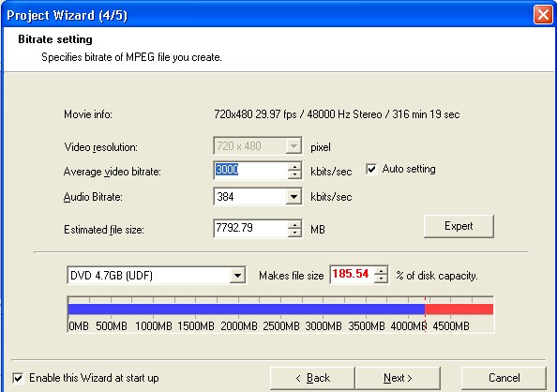Image resolution: width=557 pixels, height=392 pixels.
Task: Uncheck the Auto setting checkbox
Action: (371, 169)
